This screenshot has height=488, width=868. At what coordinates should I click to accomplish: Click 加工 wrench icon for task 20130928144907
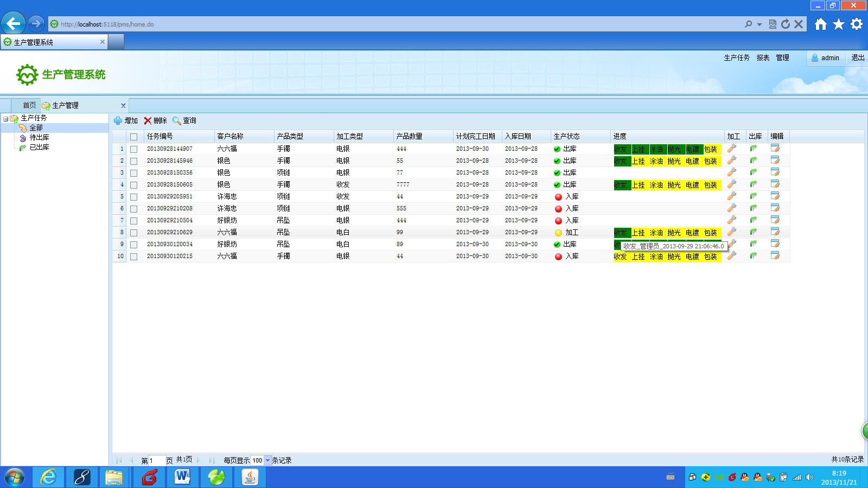(732, 149)
